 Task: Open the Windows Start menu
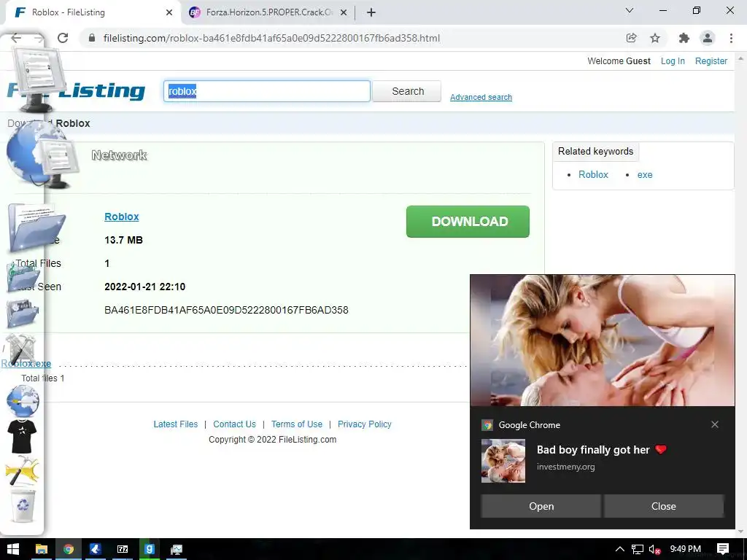pyautogui.click(x=13, y=549)
